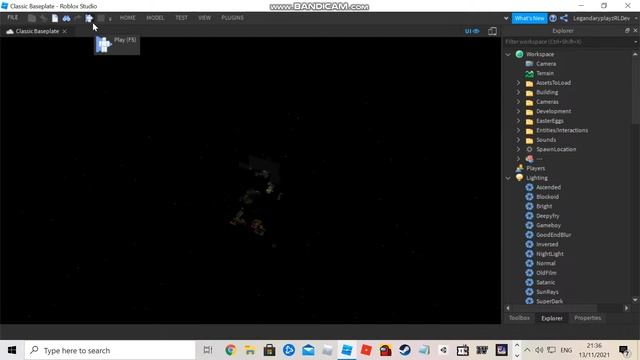This screenshot has width=640, height=360.
Task: Expand the SpawnLocation item
Action: pos(518,149)
